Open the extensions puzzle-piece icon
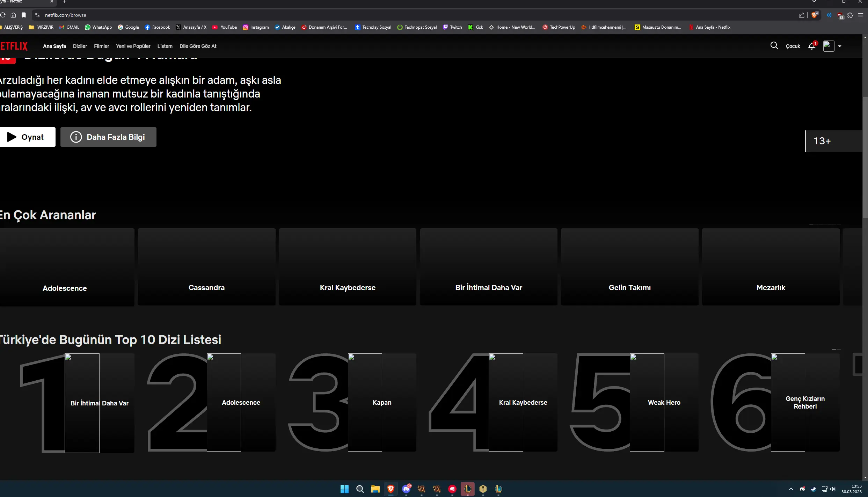 point(850,15)
